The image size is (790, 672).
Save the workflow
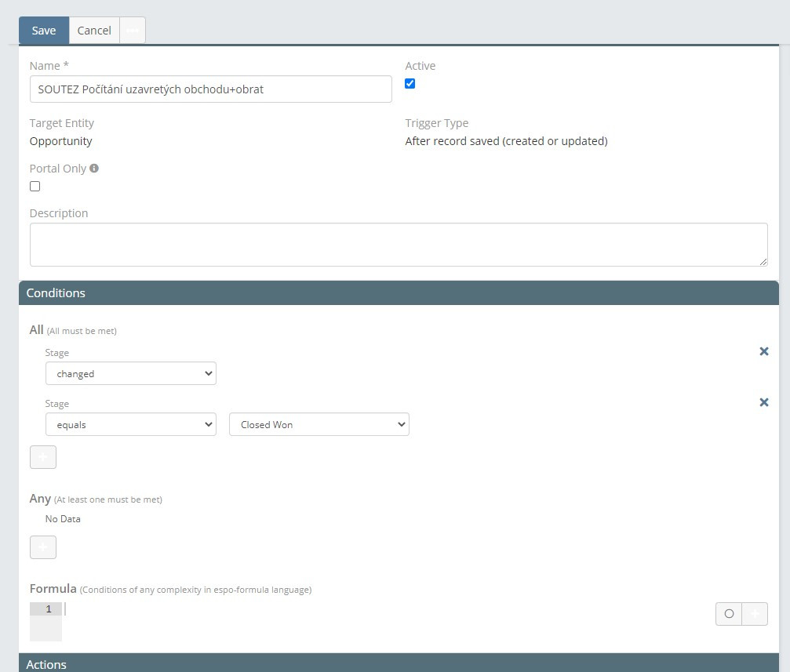point(44,31)
